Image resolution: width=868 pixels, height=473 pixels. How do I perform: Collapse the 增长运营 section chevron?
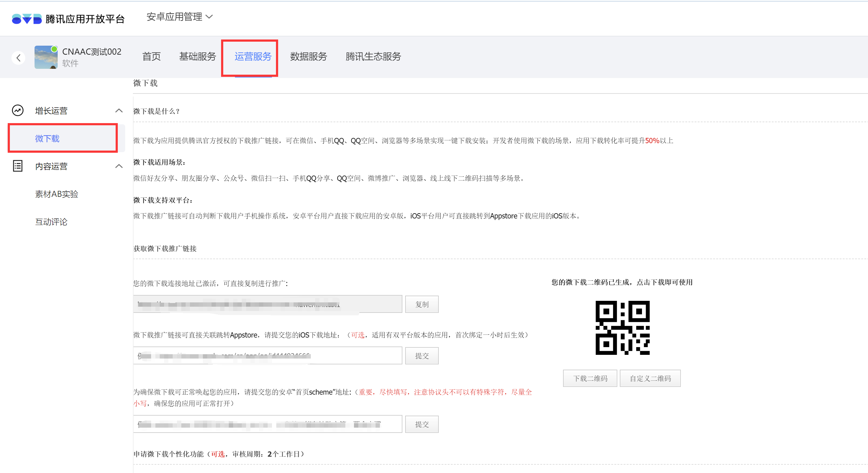click(119, 110)
